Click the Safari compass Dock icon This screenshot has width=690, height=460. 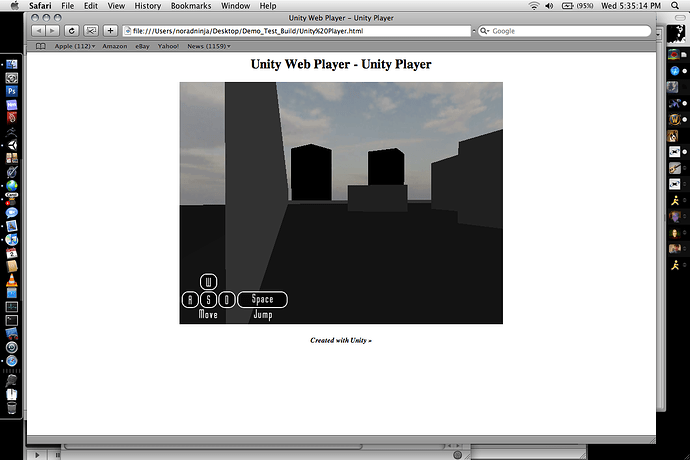coord(11,361)
